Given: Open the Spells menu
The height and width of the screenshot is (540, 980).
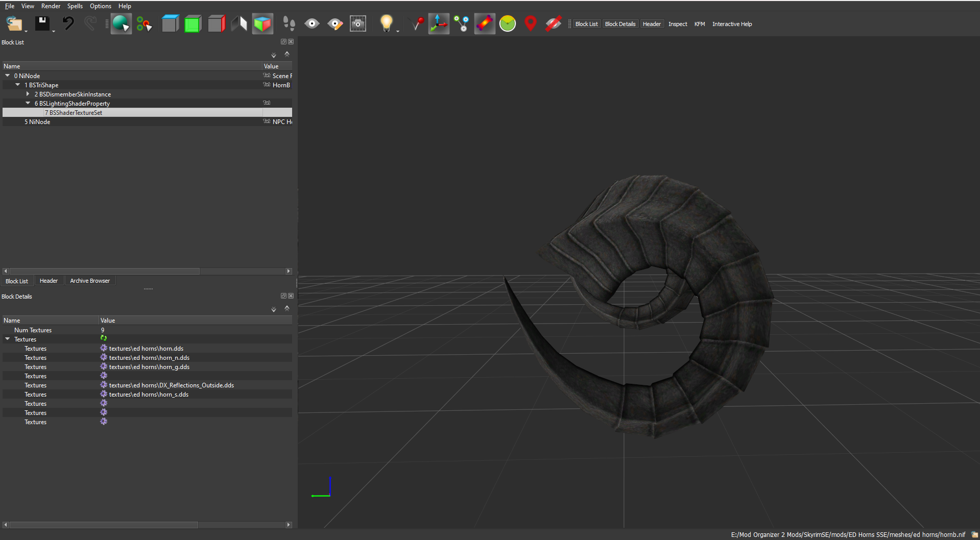Looking at the screenshot, I should (75, 6).
